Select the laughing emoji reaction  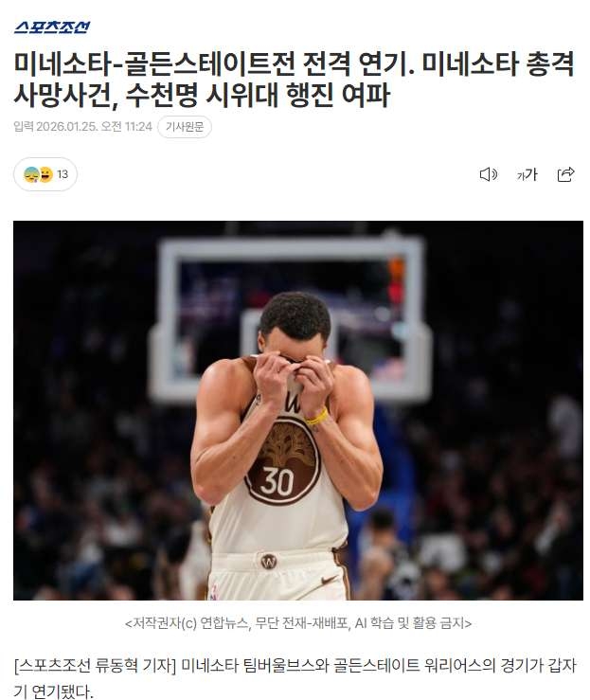coord(45,174)
